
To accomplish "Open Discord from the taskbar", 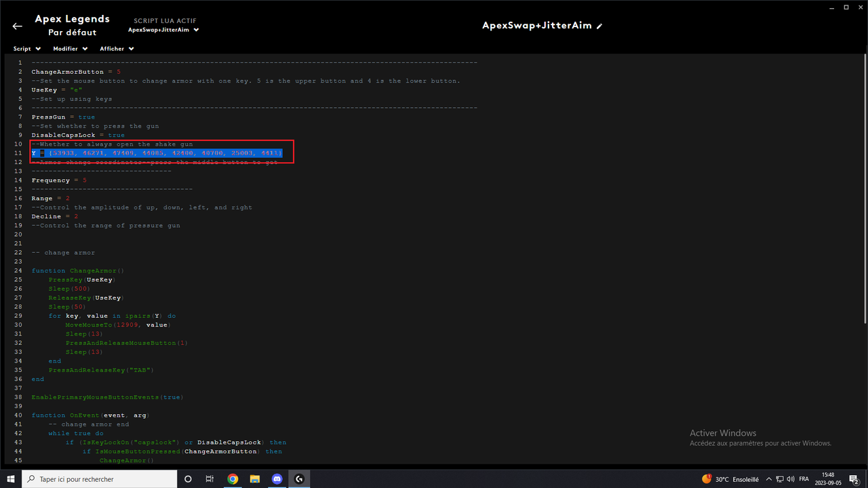I will [277, 479].
